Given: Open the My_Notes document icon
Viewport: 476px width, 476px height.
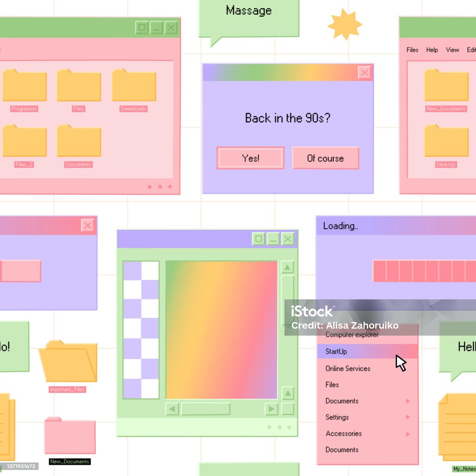Looking at the screenshot, I should 457,427.
